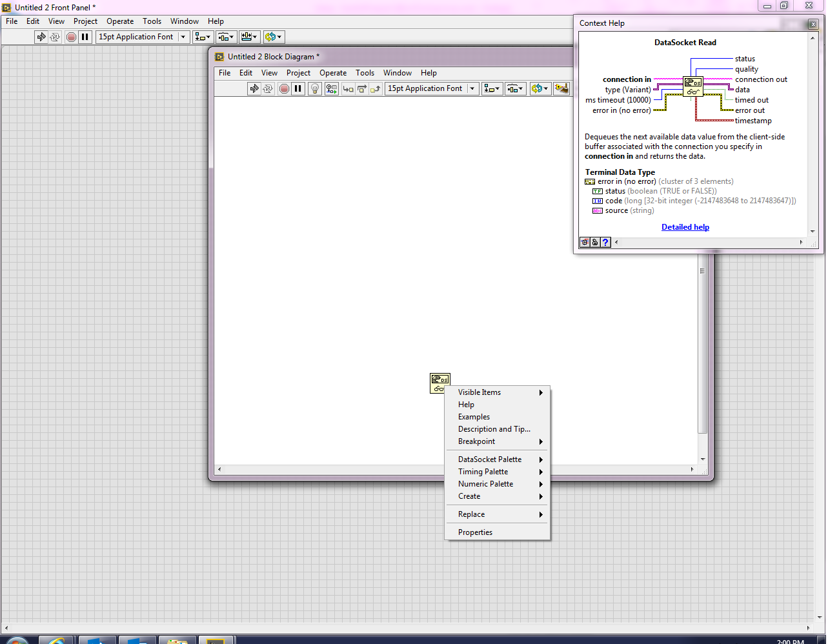Choose Help from the context menu

pos(498,405)
